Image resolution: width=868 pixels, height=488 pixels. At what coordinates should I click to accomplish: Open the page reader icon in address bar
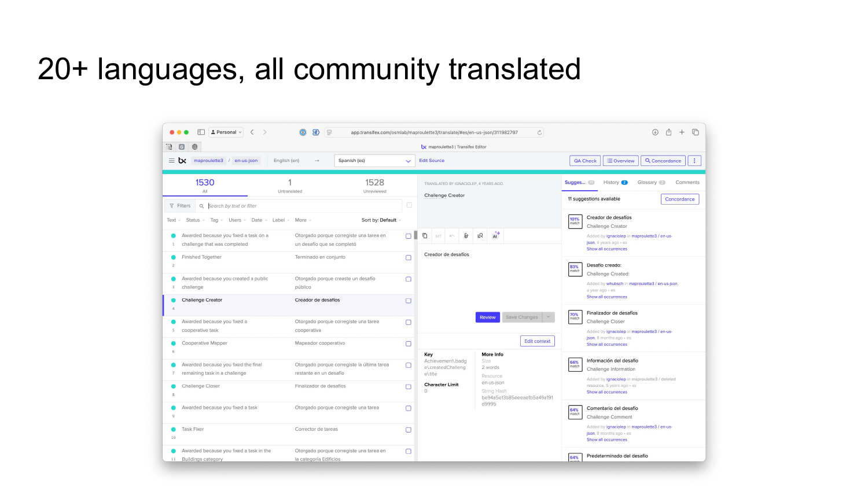[329, 132]
